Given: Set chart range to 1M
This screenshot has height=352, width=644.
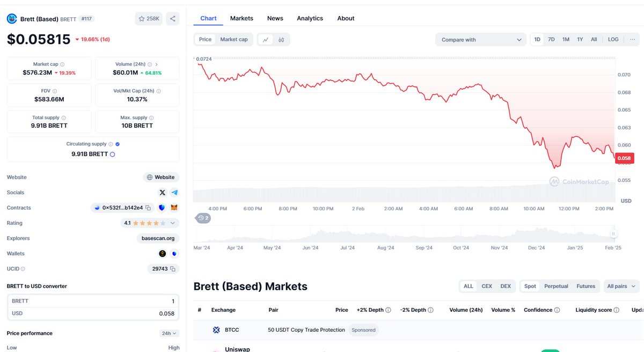Looking at the screenshot, I should point(566,40).
